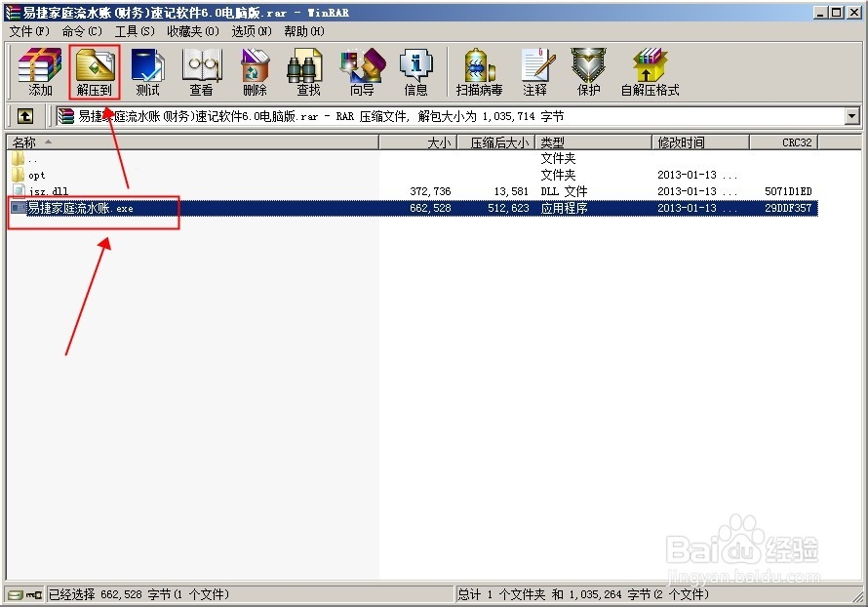Open the 工具(S) menu

(x=135, y=31)
